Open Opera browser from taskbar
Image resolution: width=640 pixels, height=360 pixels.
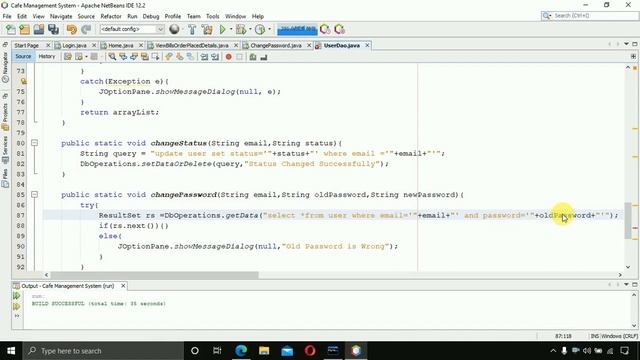click(x=310, y=351)
